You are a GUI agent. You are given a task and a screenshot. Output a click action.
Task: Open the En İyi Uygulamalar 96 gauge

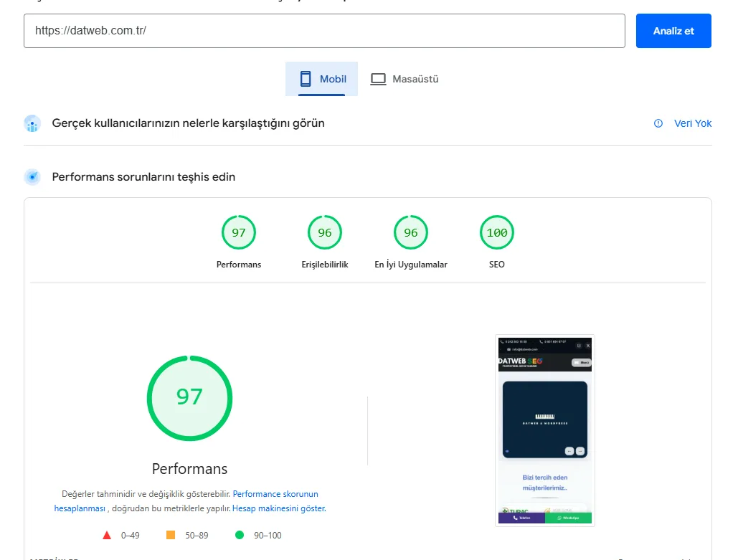[x=411, y=232]
